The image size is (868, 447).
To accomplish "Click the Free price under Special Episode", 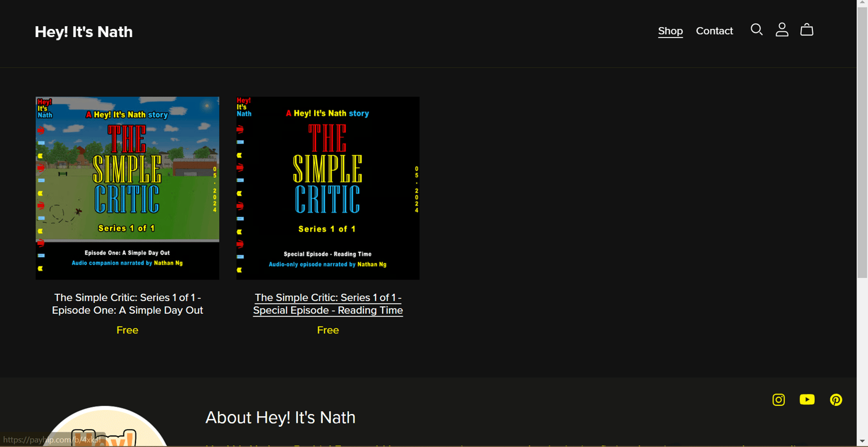I will pos(328,330).
